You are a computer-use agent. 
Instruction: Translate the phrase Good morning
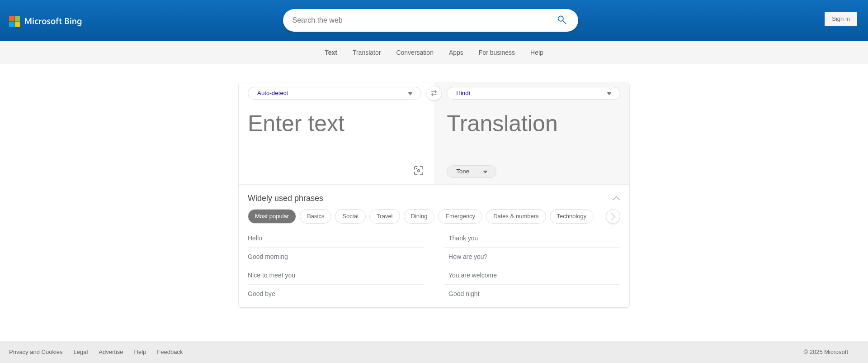tap(335, 257)
